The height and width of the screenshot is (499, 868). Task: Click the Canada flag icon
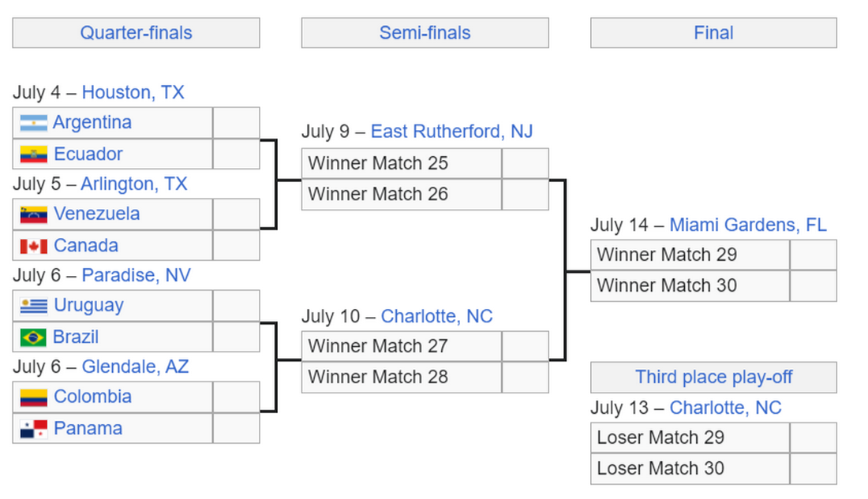pos(33,246)
